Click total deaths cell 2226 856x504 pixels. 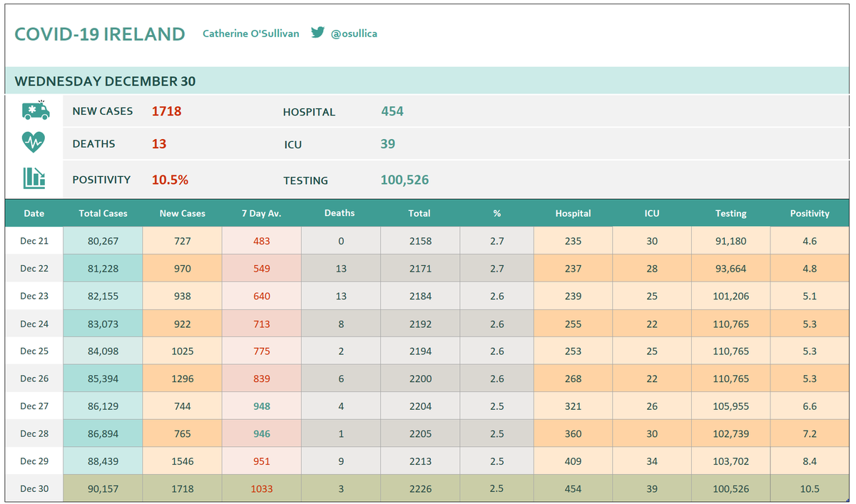(x=419, y=488)
